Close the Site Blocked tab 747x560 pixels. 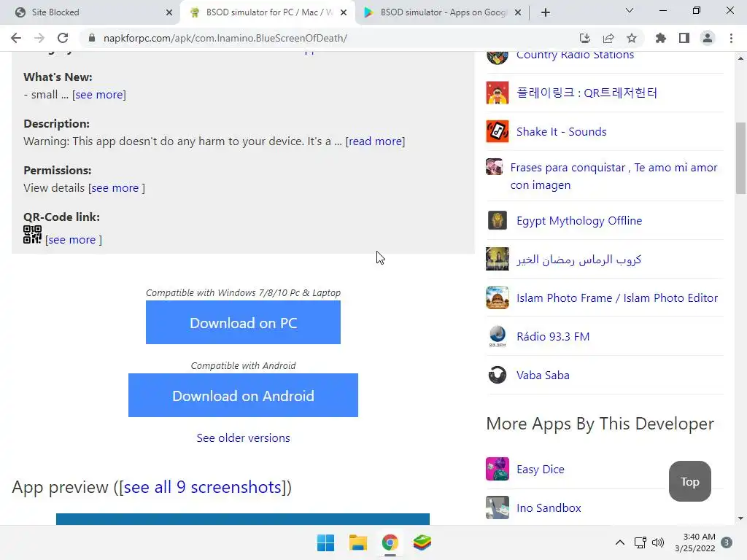(x=169, y=12)
